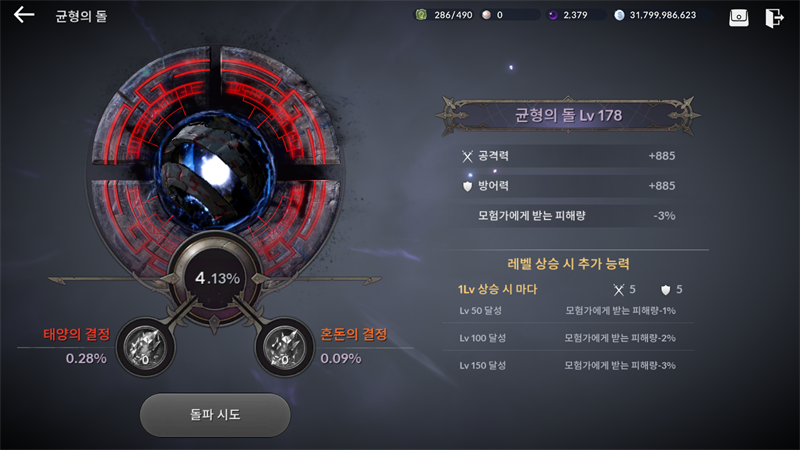Select the 혼돈의 결정 crystal slot
The height and width of the screenshot is (450, 800).
[x=284, y=346]
